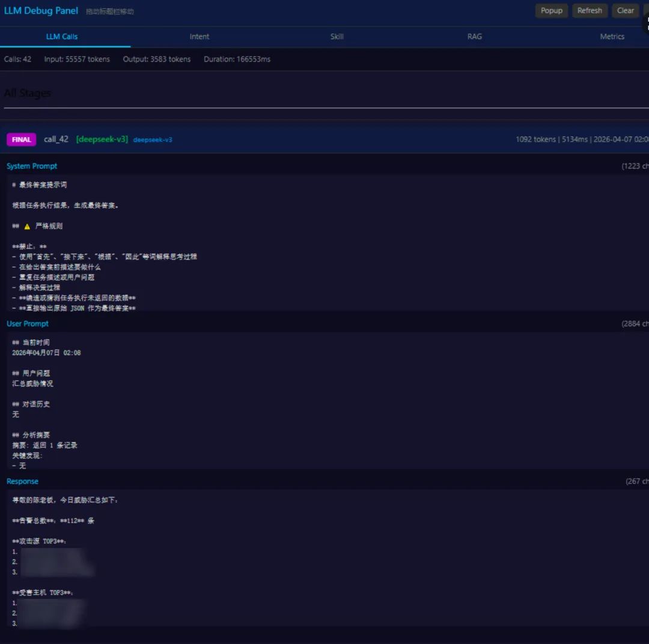Collapse the call_42 entry header
649x644 pixels.
[x=324, y=140]
